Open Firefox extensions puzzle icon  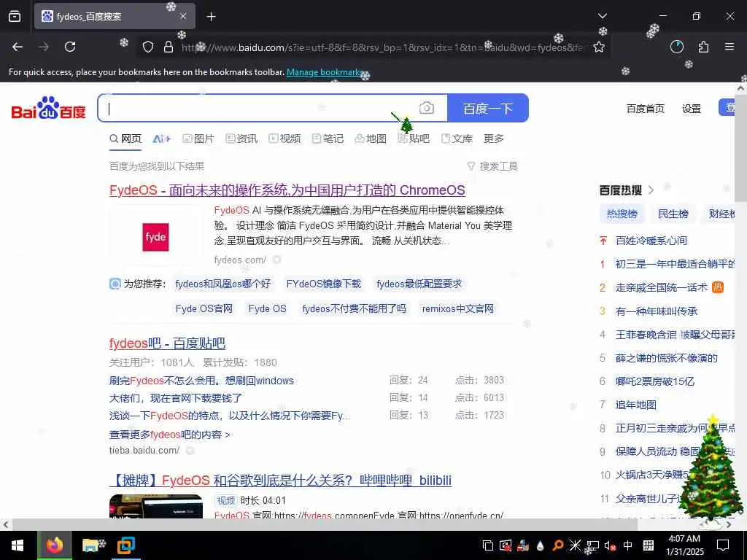[x=703, y=47]
